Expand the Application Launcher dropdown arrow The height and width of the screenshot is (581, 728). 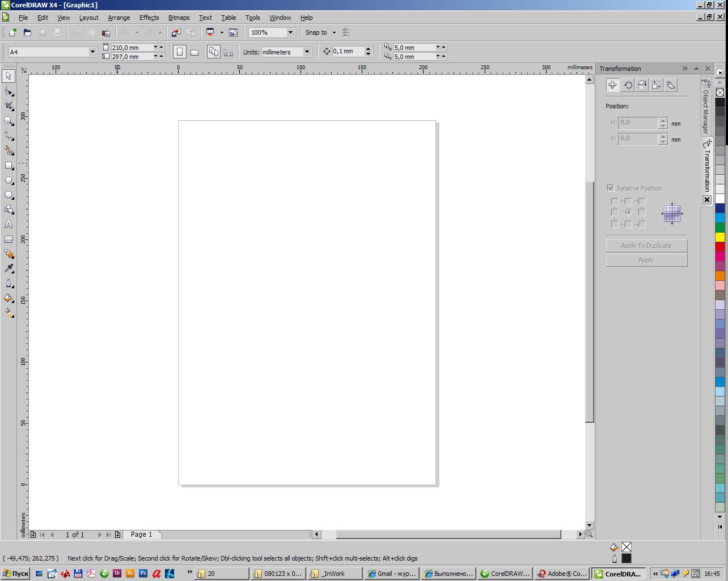coord(222,32)
